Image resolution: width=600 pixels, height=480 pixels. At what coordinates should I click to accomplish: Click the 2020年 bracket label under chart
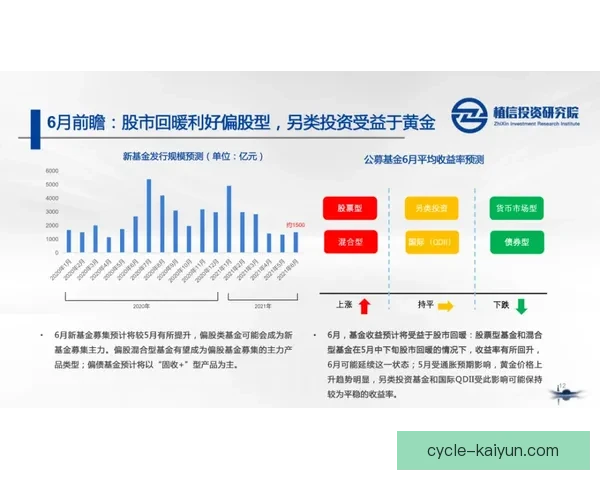pyautogui.click(x=142, y=306)
